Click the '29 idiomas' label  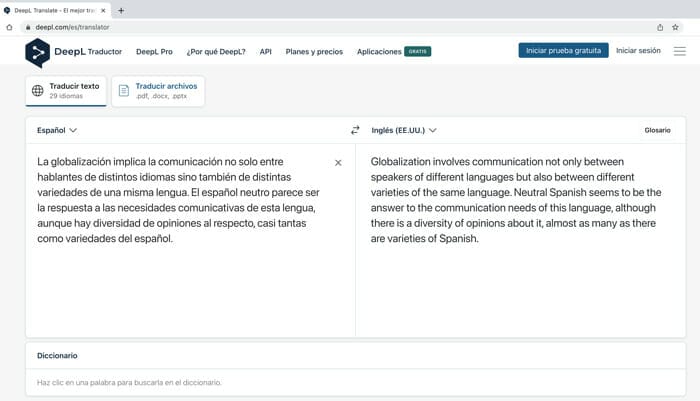[x=66, y=96]
